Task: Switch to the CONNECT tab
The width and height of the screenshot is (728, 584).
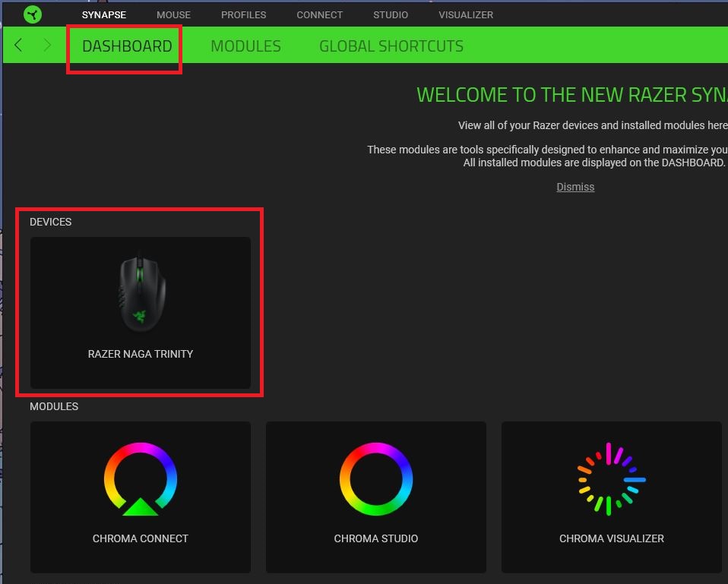Action: tap(319, 15)
